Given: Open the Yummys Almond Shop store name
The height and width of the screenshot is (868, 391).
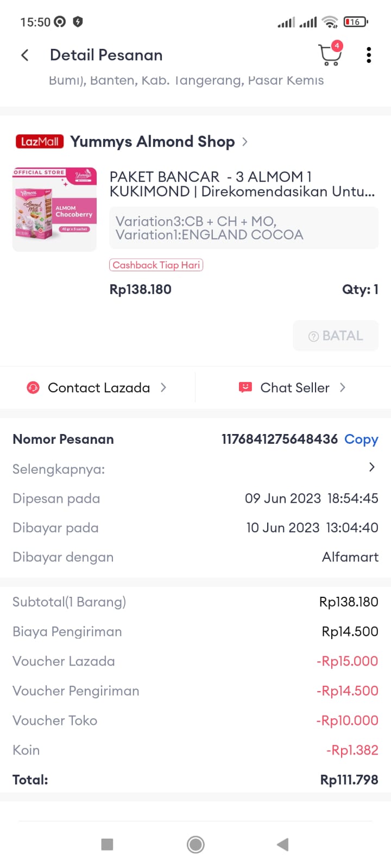Looking at the screenshot, I should 153,142.
